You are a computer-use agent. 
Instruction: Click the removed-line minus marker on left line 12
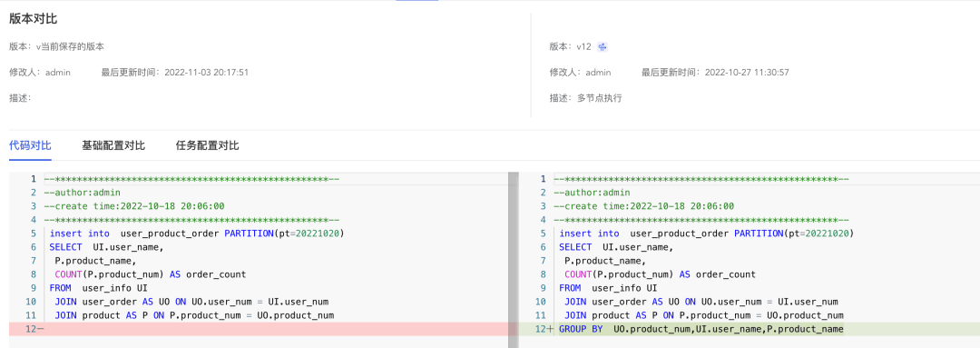pyautogui.click(x=41, y=329)
